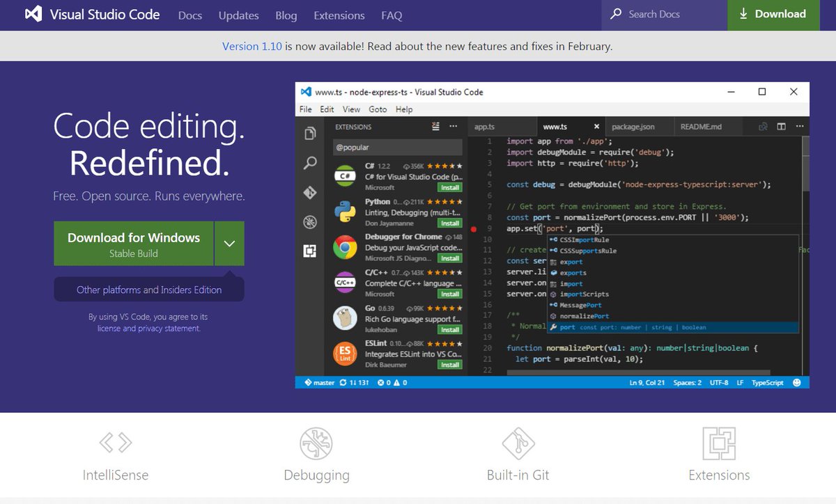This screenshot has height=504, width=836.
Task: Click the Go gopher extension logo
Action: [x=345, y=318]
